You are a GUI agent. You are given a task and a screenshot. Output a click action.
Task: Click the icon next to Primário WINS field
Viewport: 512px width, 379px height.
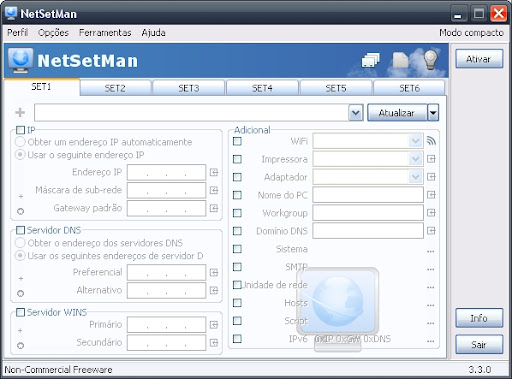tap(214, 325)
